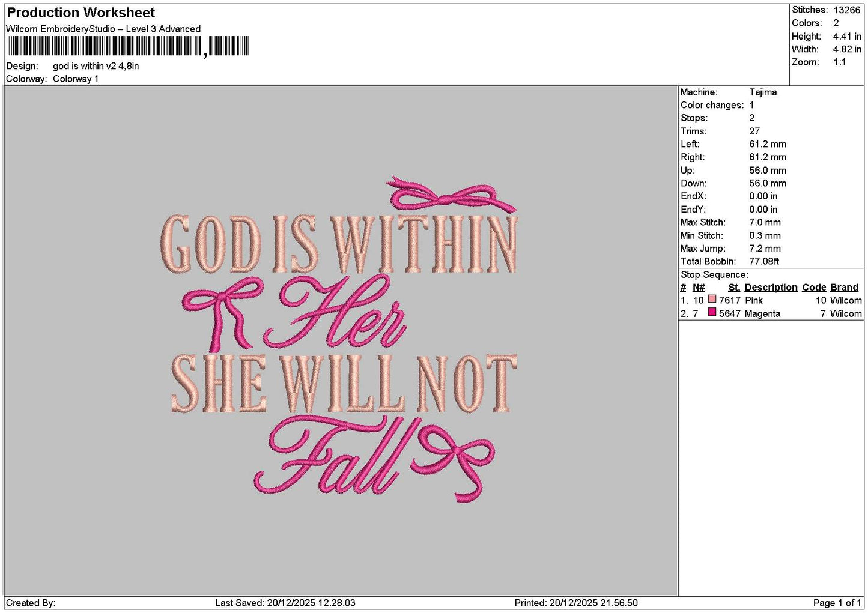868x613 pixels.
Task: Click the Zoom value 1:1
Action: [839, 62]
